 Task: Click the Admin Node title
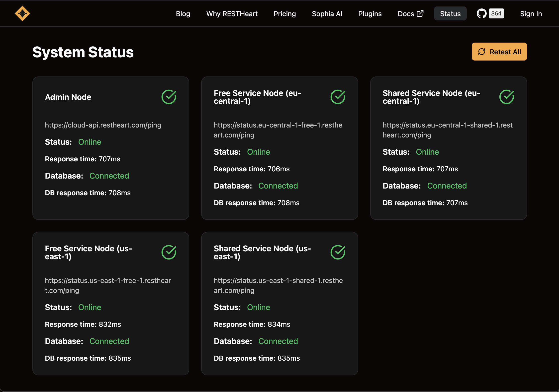point(68,97)
